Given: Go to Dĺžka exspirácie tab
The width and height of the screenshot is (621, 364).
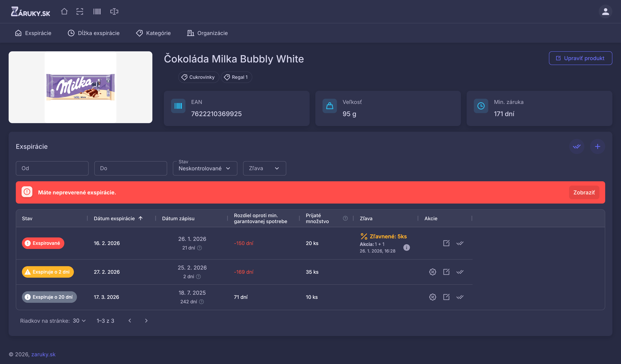Looking at the screenshot, I should 94,33.
